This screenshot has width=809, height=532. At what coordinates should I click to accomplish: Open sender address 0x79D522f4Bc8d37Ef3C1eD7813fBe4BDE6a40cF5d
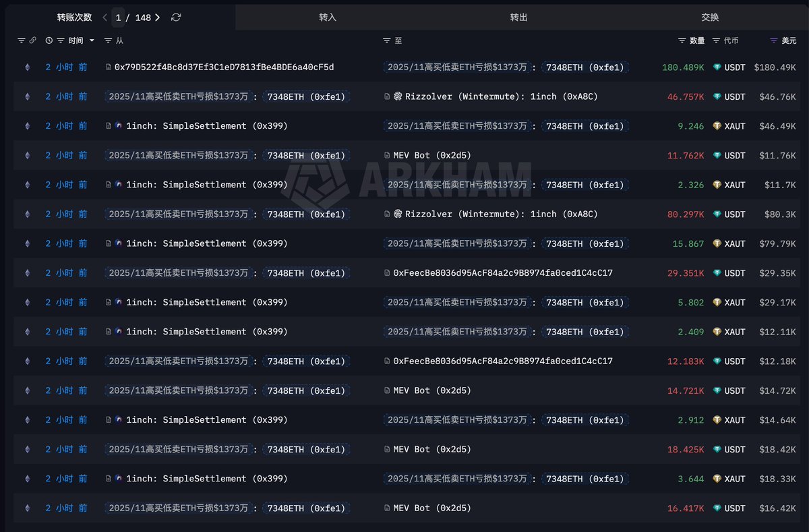click(224, 67)
